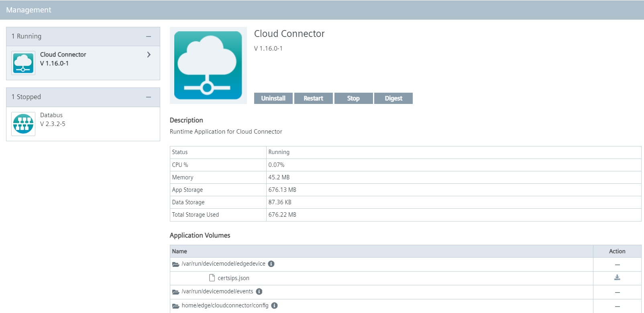Open the info icon for home/edge/cloudconnector/config
This screenshot has width=644, height=313.
[x=274, y=305]
